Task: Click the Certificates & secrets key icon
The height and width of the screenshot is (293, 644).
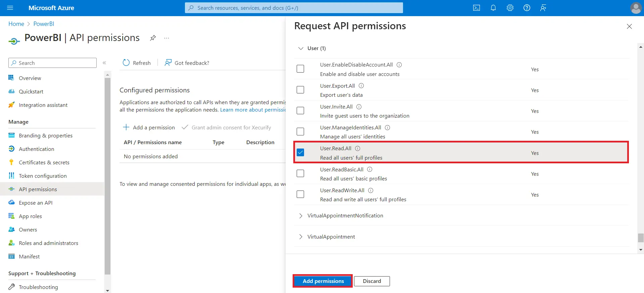Action: pos(11,162)
